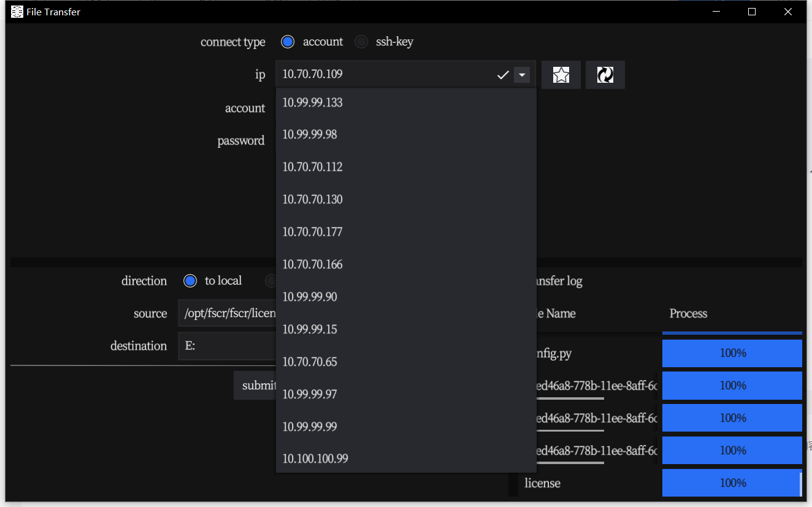Click the license file name in transfer log
Screen dimensions: 812x507
543,483
